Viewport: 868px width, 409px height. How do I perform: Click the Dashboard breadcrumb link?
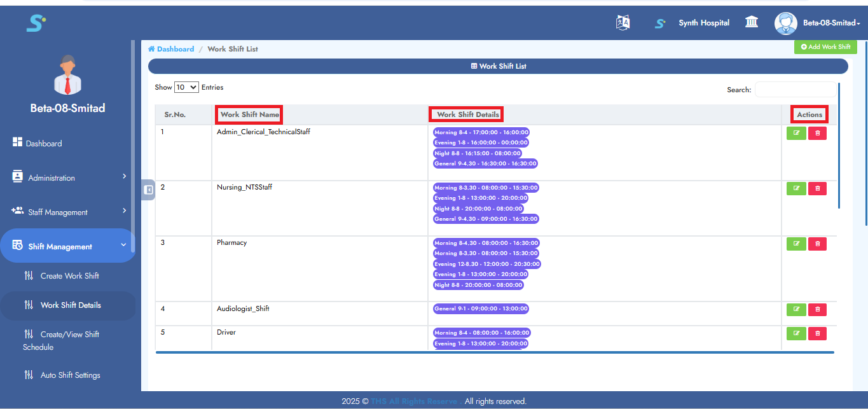pyautogui.click(x=175, y=49)
